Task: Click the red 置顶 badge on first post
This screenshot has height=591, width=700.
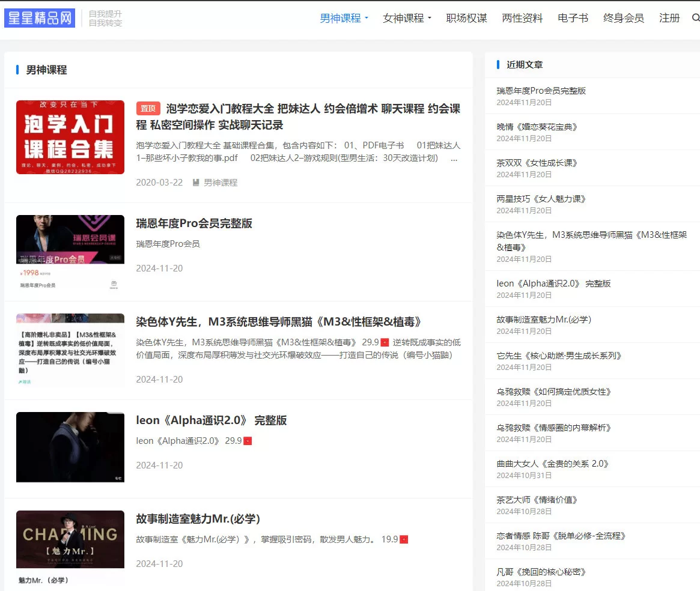Action: click(x=148, y=109)
